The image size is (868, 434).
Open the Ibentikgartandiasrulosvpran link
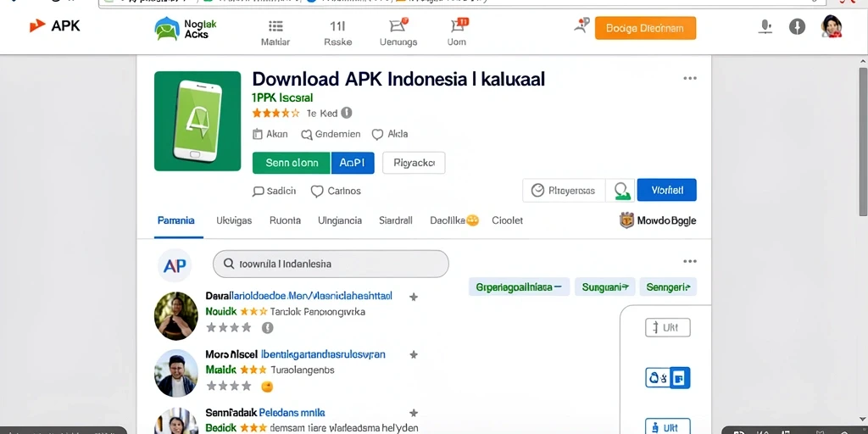pyautogui.click(x=323, y=354)
